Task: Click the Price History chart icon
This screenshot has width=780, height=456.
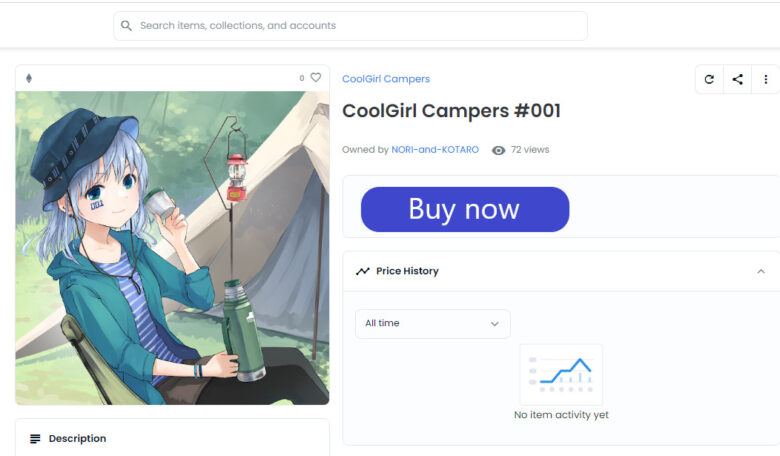Action: pyautogui.click(x=363, y=271)
